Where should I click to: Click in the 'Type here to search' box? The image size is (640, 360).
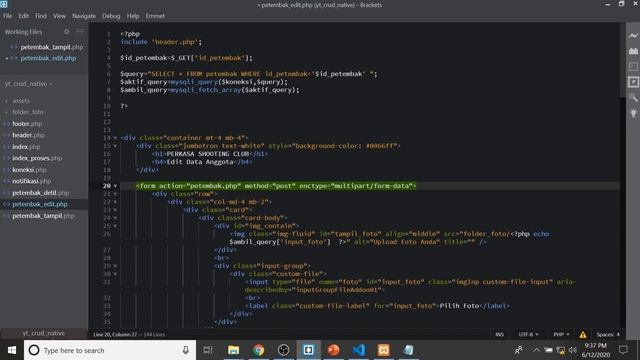click(110, 350)
